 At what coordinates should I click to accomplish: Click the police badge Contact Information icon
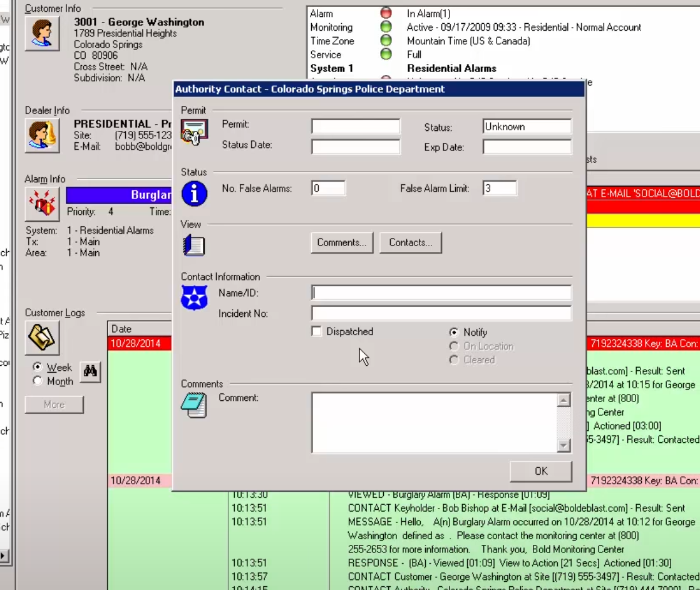194,298
